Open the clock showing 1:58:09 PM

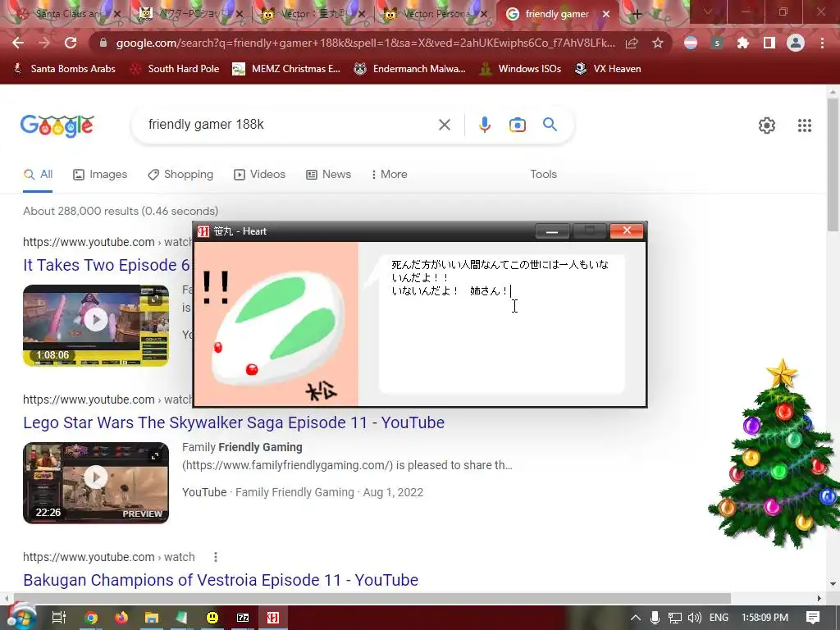765,618
